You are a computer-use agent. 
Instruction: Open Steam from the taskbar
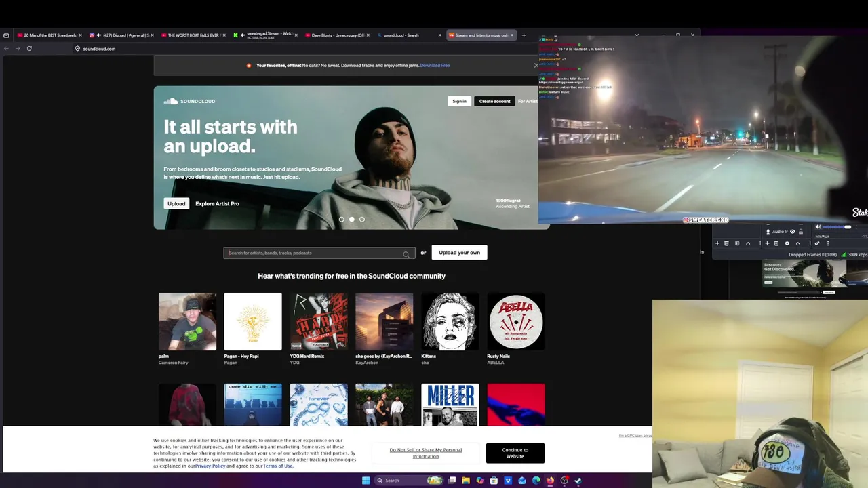coord(578,481)
